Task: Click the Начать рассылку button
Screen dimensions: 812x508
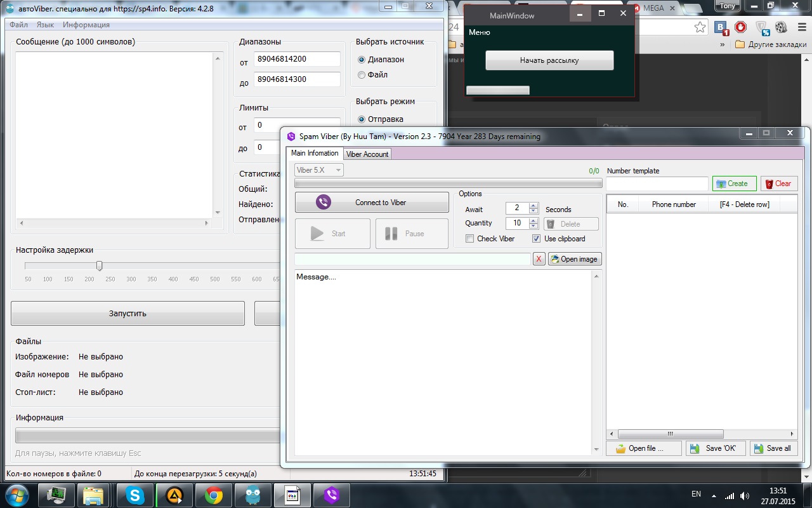Action: click(x=549, y=60)
